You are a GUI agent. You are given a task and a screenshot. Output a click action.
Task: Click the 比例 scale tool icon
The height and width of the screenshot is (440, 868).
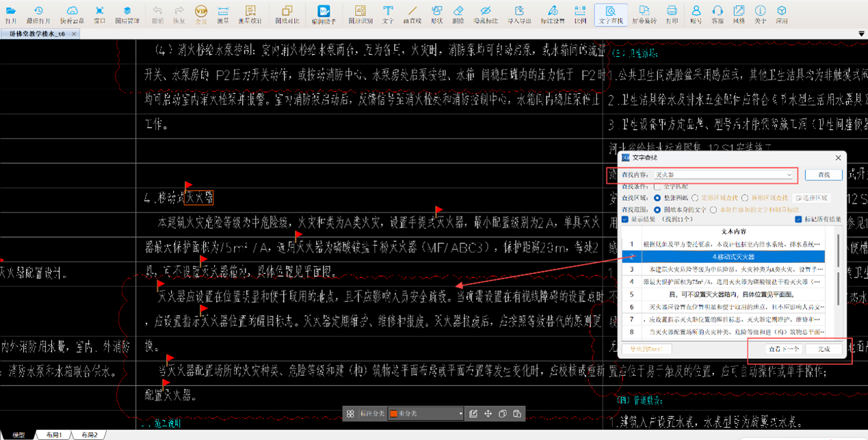[580, 14]
